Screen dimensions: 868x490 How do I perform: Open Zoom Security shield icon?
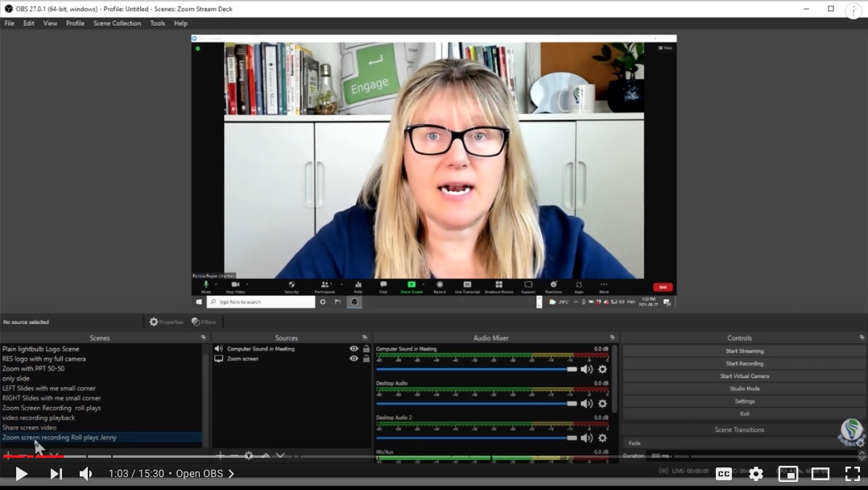click(x=291, y=285)
